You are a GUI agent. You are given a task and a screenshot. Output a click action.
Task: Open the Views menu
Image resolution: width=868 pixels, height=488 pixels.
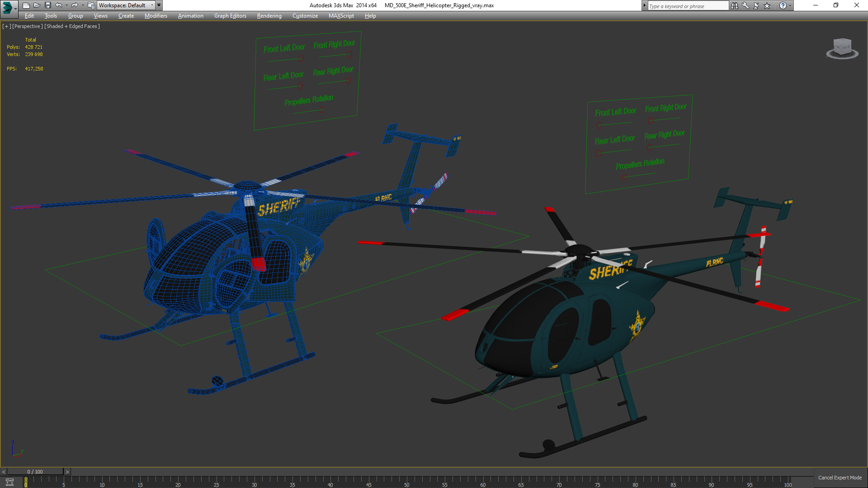pyautogui.click(x=100, y=16)
